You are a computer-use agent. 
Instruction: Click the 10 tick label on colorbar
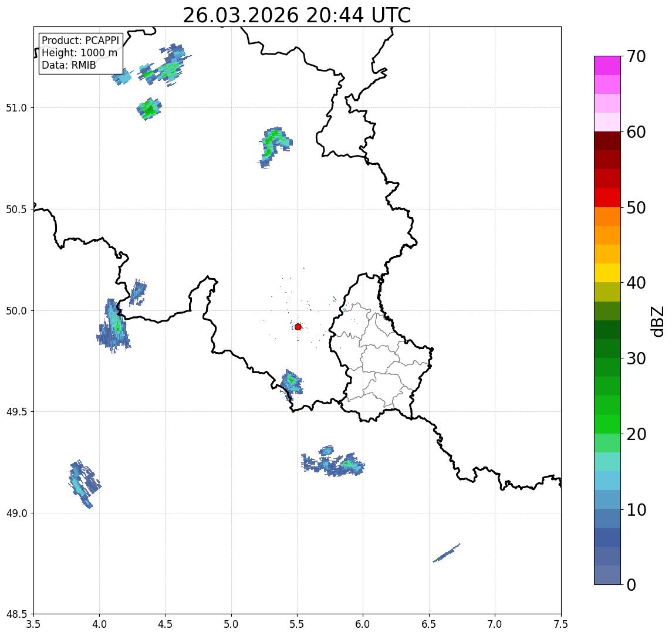(x=636, y=509)
